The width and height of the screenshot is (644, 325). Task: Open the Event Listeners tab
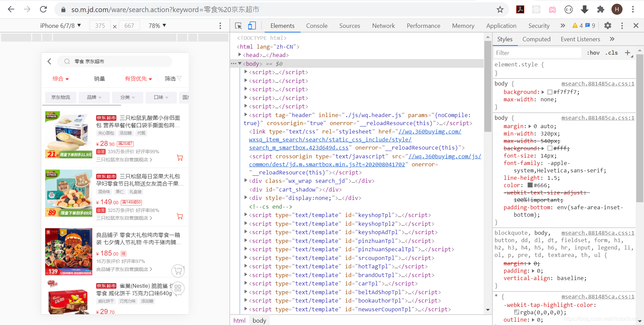580,39
